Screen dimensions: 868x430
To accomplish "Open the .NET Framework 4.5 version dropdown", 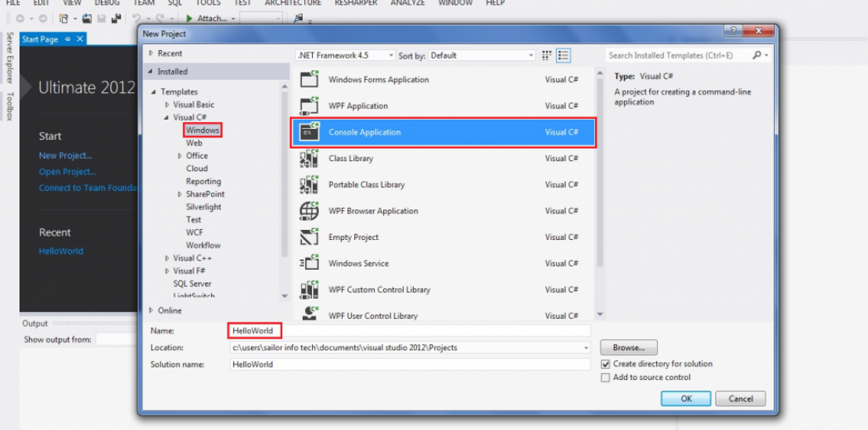I will 346,56.
